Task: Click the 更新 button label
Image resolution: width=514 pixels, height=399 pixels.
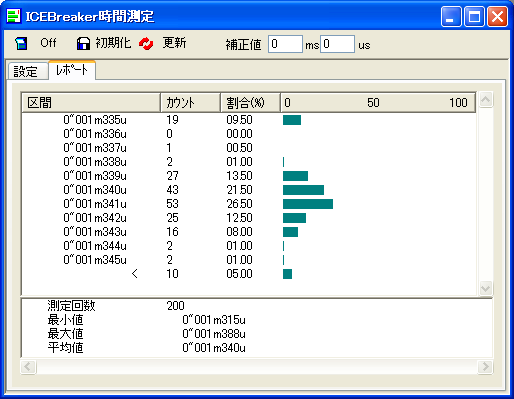Action: point(174,43)
